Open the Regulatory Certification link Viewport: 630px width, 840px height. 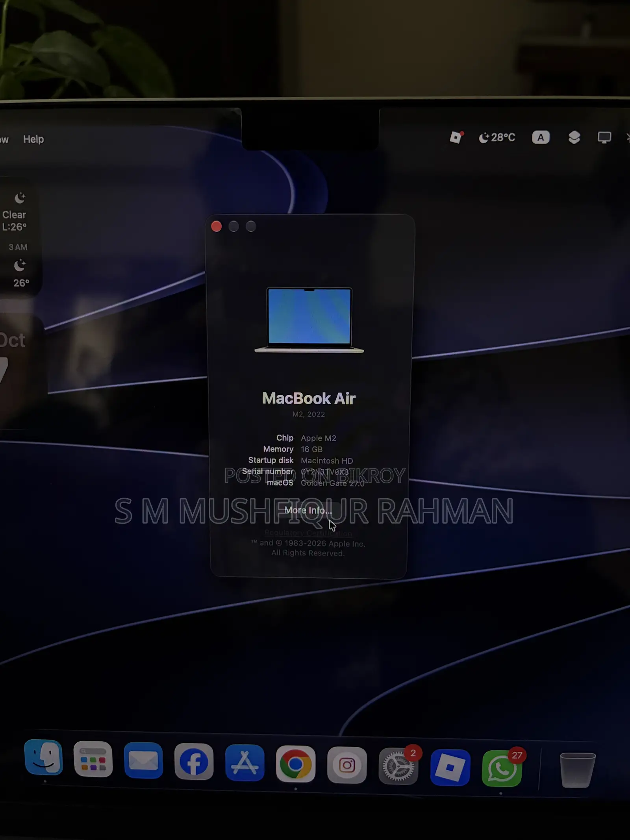click(x=308, y=533)
